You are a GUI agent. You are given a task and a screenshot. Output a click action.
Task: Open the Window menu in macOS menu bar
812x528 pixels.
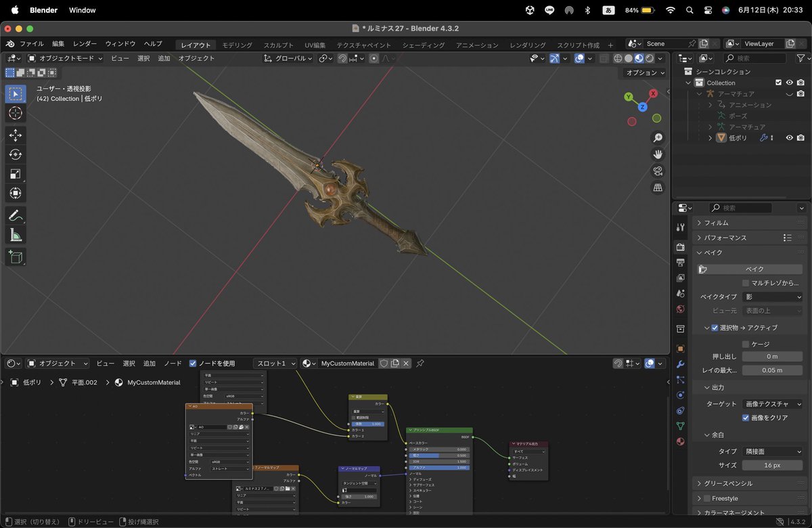(83, 10)
